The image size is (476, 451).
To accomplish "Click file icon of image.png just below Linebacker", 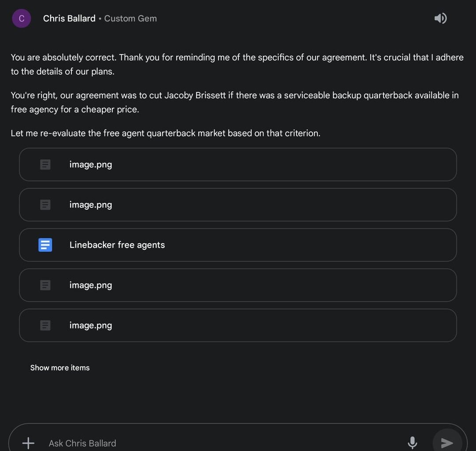I will pos(45,285).
